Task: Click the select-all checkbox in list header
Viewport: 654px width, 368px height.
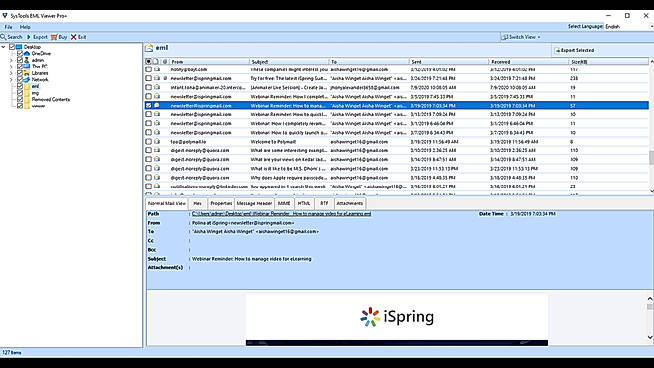Action: click(x=148, y=61)
